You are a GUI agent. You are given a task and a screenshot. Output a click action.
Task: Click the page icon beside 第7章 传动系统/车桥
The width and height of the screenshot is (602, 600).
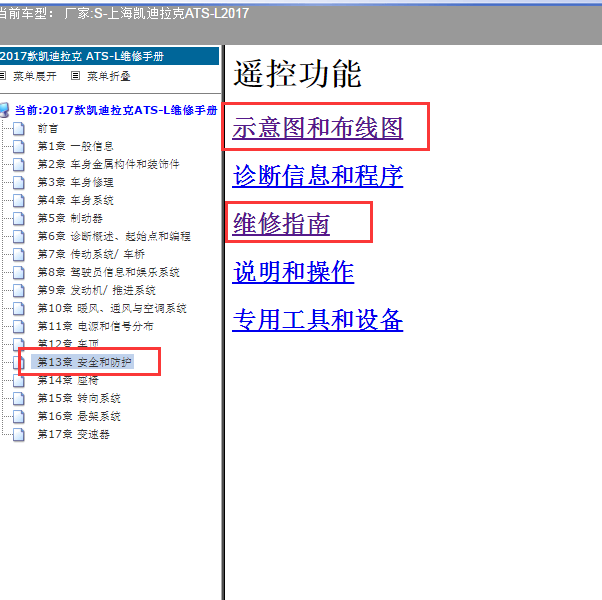coord(18,254)
